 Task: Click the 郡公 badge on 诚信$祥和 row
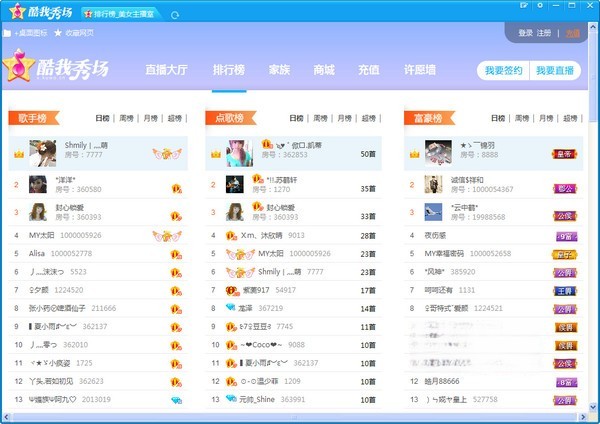(565, 189)
